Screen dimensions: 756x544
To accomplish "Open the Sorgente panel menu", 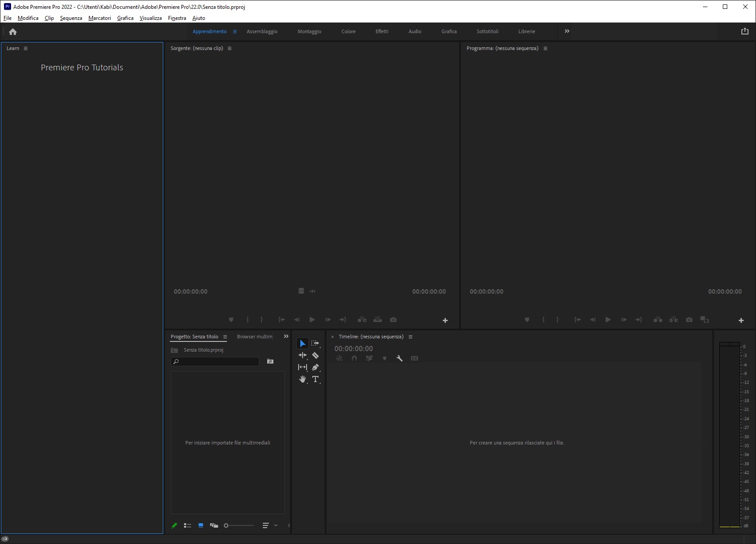I will 230,48.
